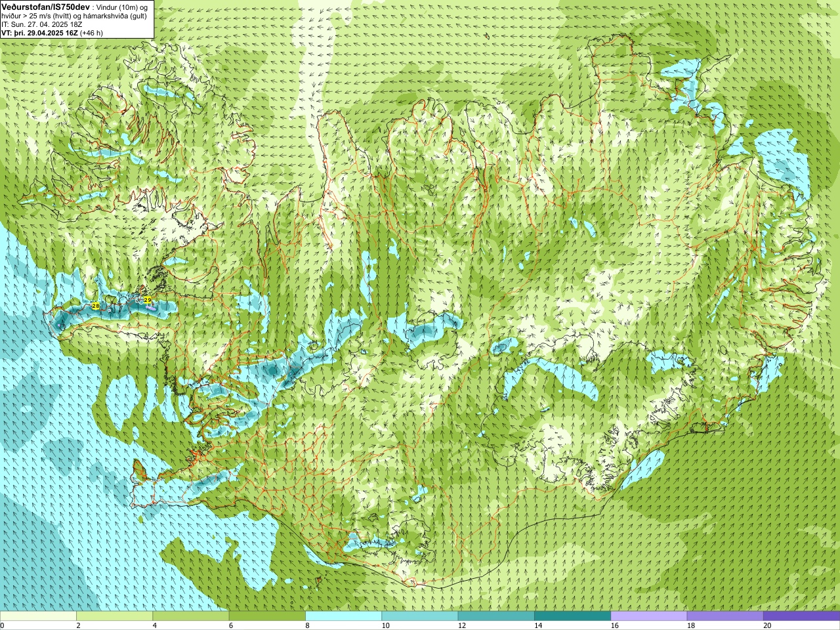Select the purple legend swatch above 20 m/s
This screenshot has height=630, width=840.
[801, 616]
